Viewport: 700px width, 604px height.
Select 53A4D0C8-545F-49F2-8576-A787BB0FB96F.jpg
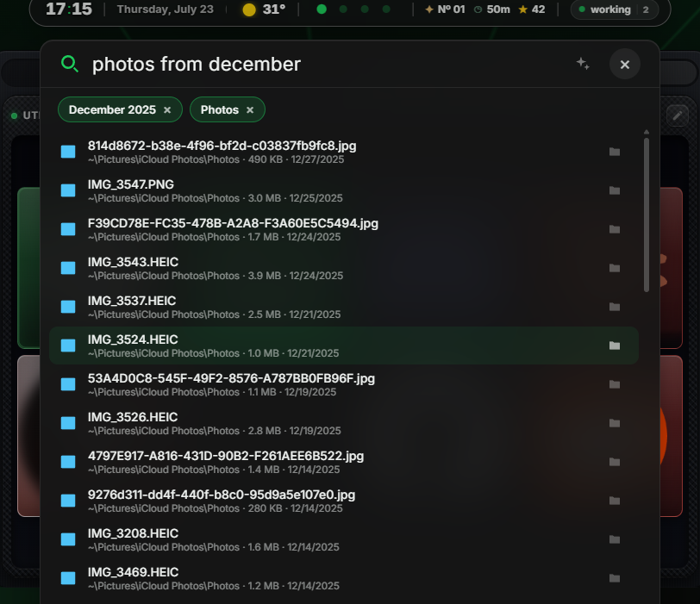coord(344,384)
